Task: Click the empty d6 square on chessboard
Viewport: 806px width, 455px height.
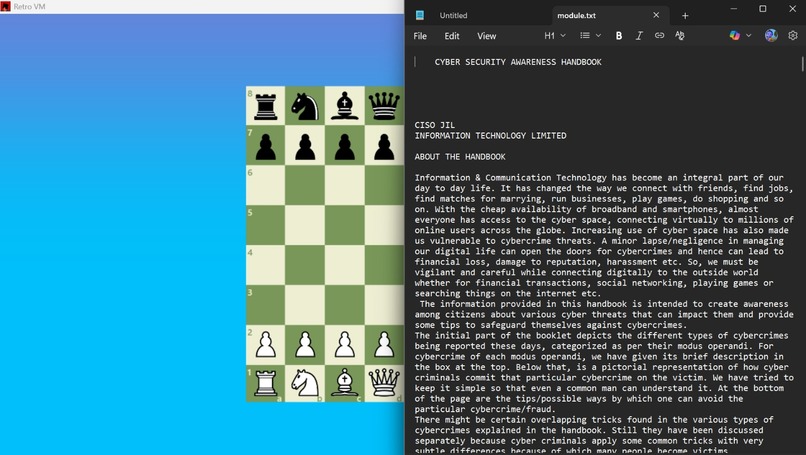Action: pos(384,185)
